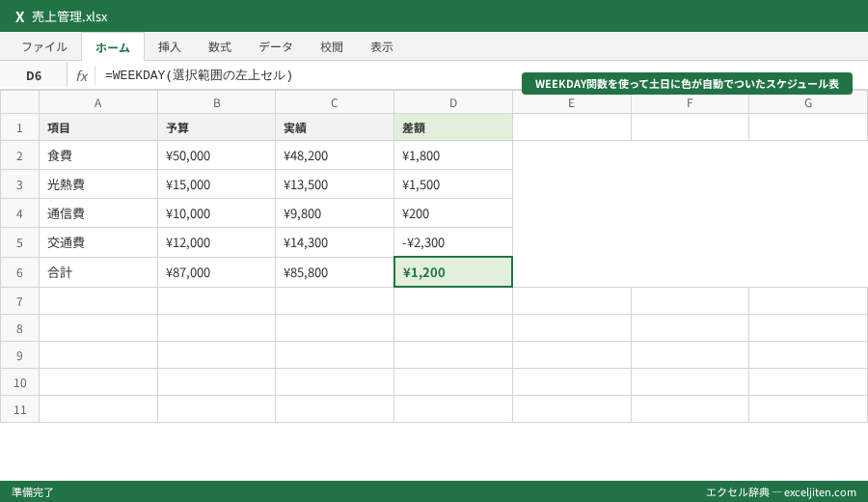Click the 準備完了 status bar text
Screen dimensions: 868x502
[33, 492]
